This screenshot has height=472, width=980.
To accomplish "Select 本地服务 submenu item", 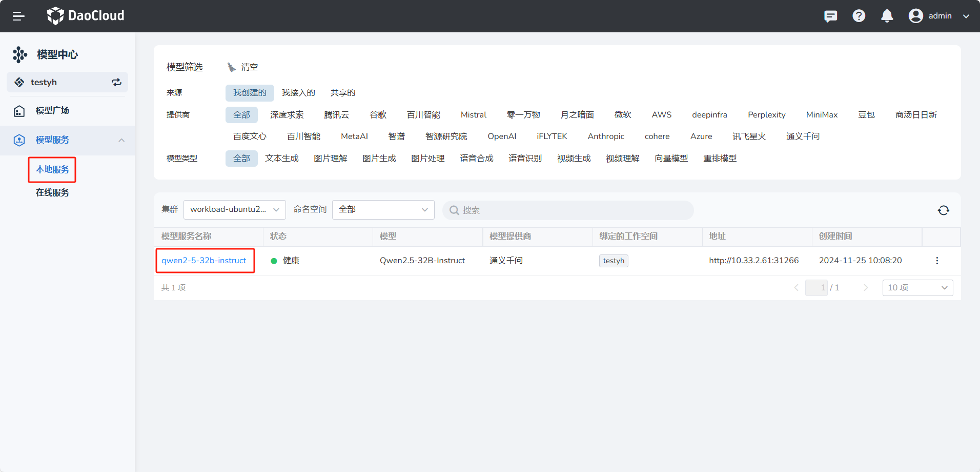I will pos(52,169).
